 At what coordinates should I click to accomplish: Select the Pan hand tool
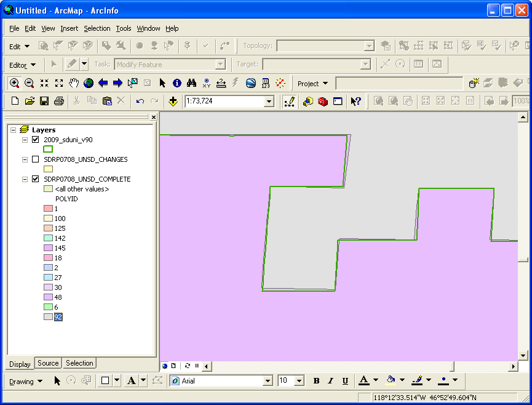tap(74, 83)
